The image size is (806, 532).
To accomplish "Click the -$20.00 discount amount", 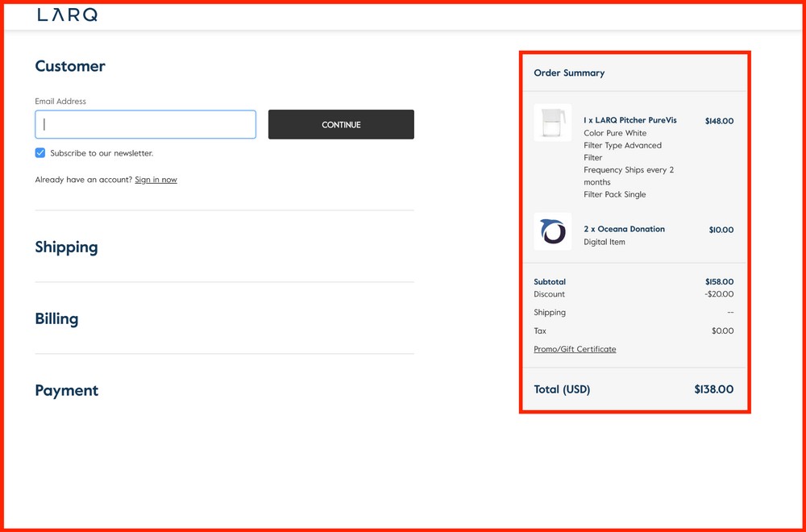I will (x=719, y=294).
